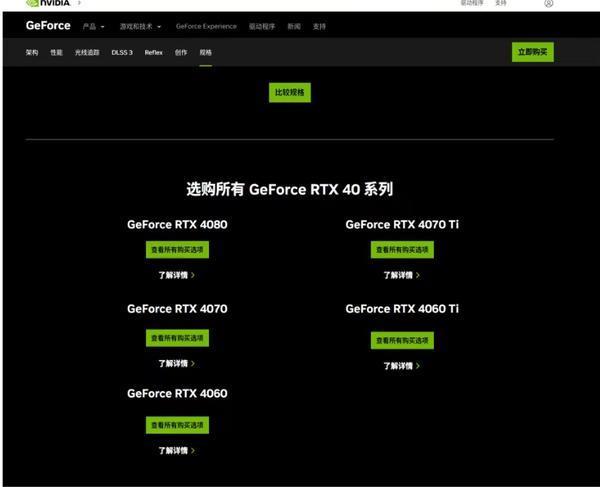Open 了解详情 link under RTX 4060
Screen dimensions: 600x487
[x=177, y=451]
